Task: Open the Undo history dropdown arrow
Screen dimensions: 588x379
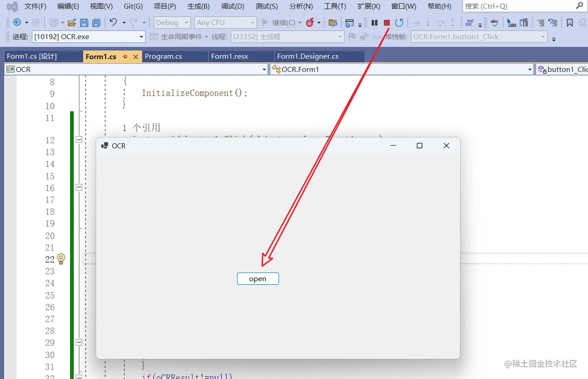Action: (124, 22)
